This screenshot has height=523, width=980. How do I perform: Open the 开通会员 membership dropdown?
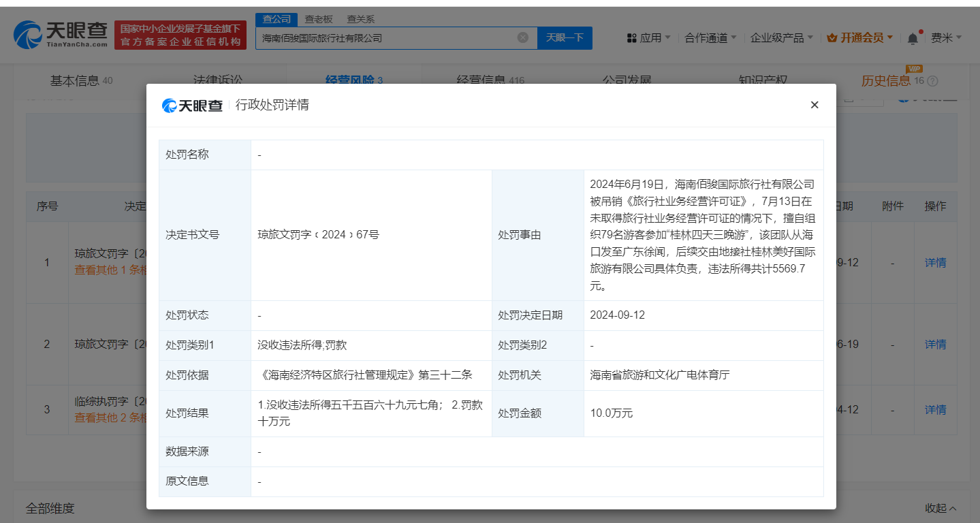(x=859, y=38)
